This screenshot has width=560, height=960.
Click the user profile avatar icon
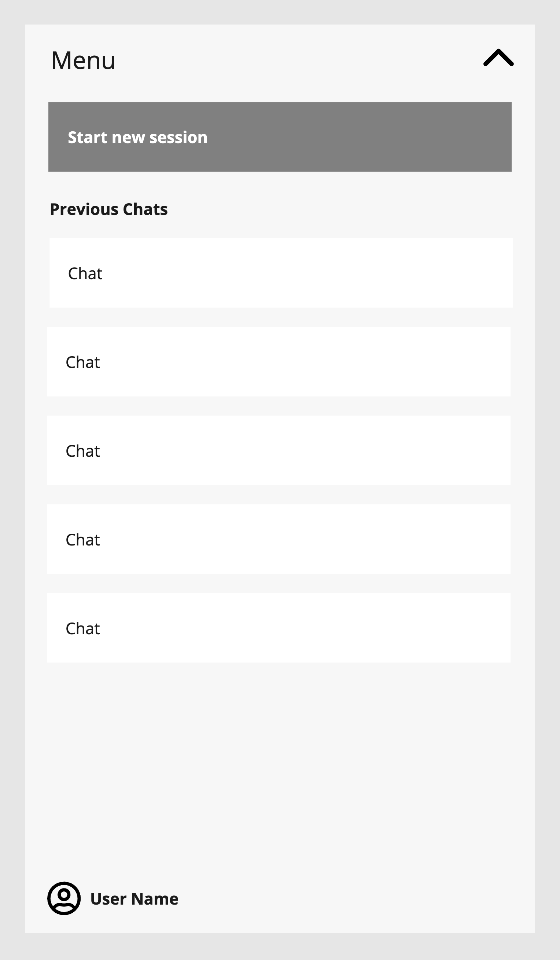(64, 898)
